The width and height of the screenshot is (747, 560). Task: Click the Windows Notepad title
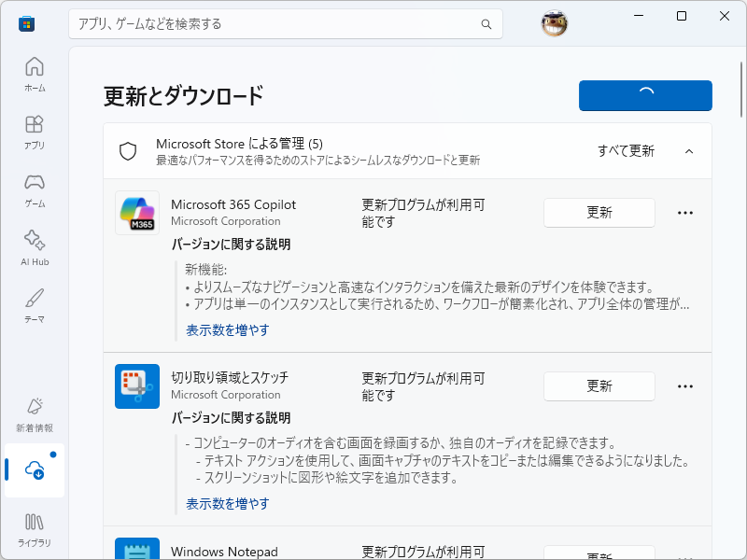pos(224,552)
